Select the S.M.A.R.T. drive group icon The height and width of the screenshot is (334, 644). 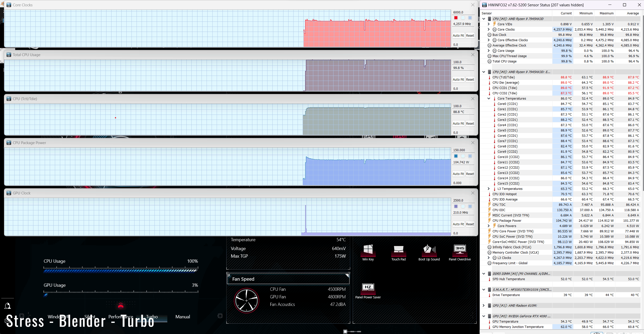click(490, 290)
